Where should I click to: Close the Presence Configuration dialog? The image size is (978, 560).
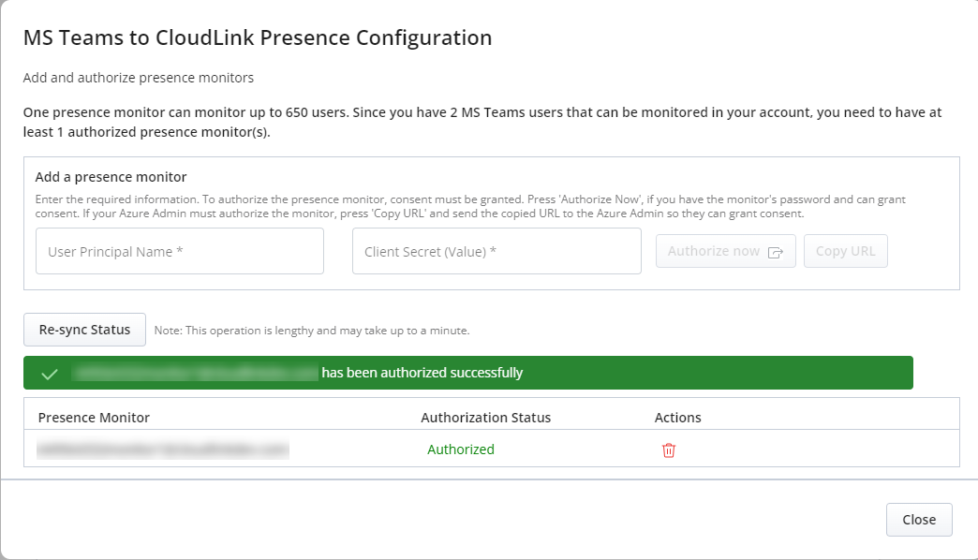click(x=919, y=520)
